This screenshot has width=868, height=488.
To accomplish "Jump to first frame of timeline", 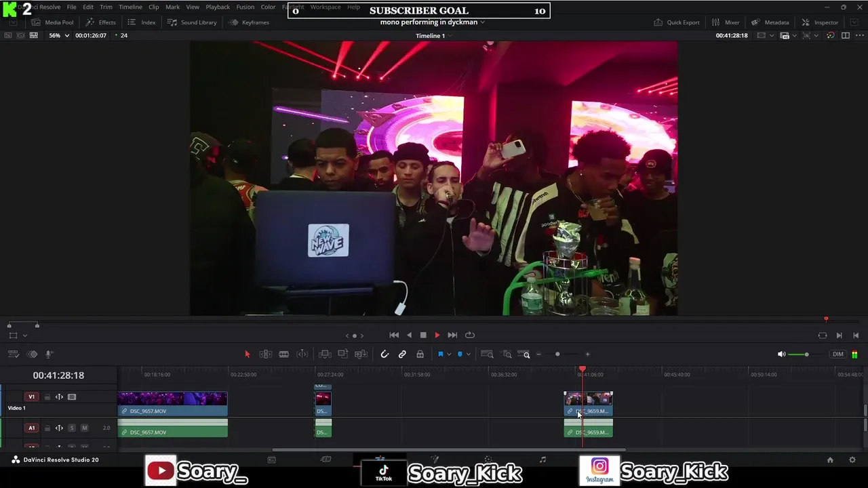I will [x=394, y=335].
